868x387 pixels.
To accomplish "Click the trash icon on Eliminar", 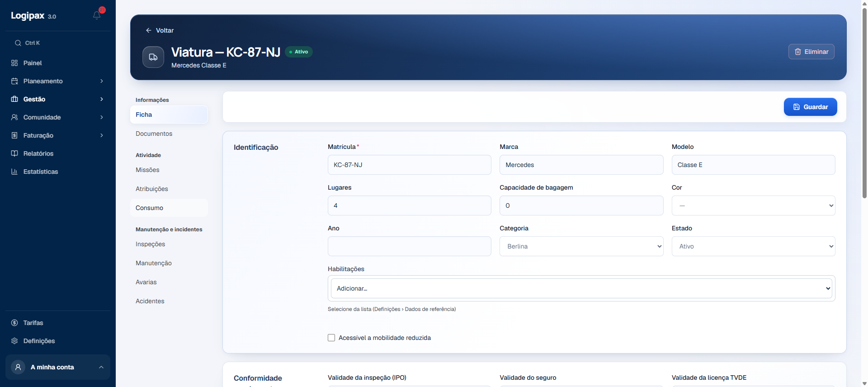I will (798, 52).
